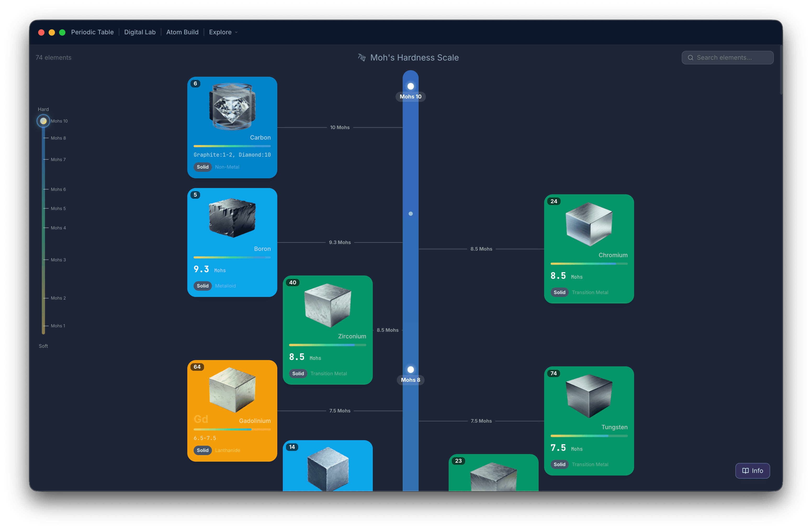Select the Zirconium cube image

pos(328,305)
